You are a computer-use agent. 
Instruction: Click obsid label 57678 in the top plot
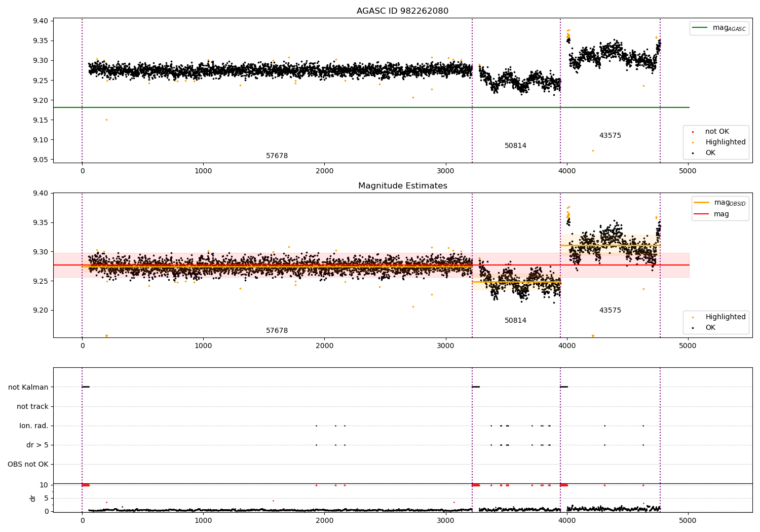277,156
